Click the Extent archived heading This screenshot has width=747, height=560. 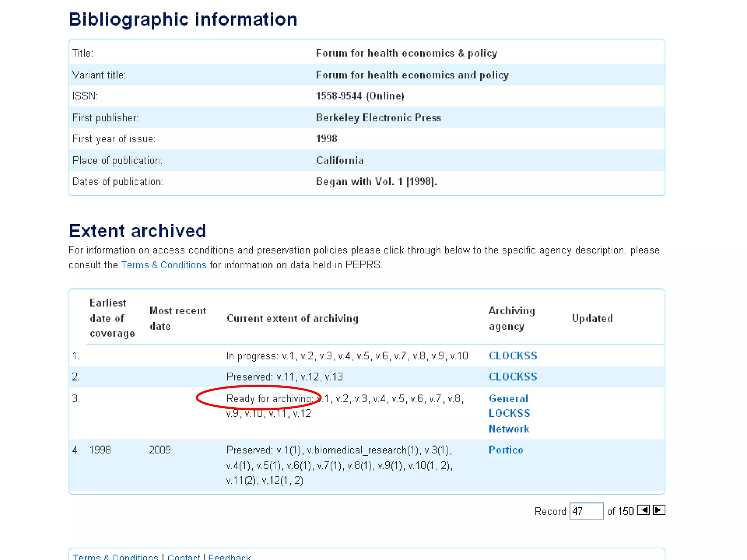click(x=138, y=231)
